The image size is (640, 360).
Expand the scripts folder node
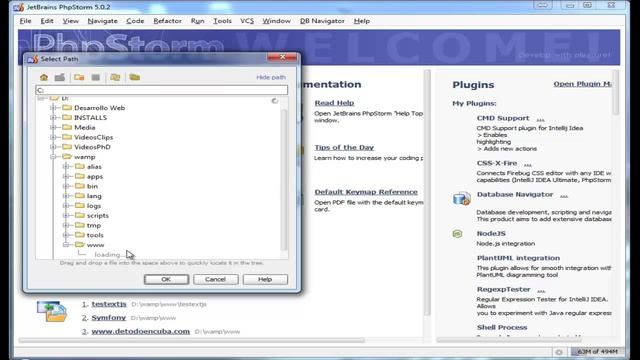tap(66, 216)
